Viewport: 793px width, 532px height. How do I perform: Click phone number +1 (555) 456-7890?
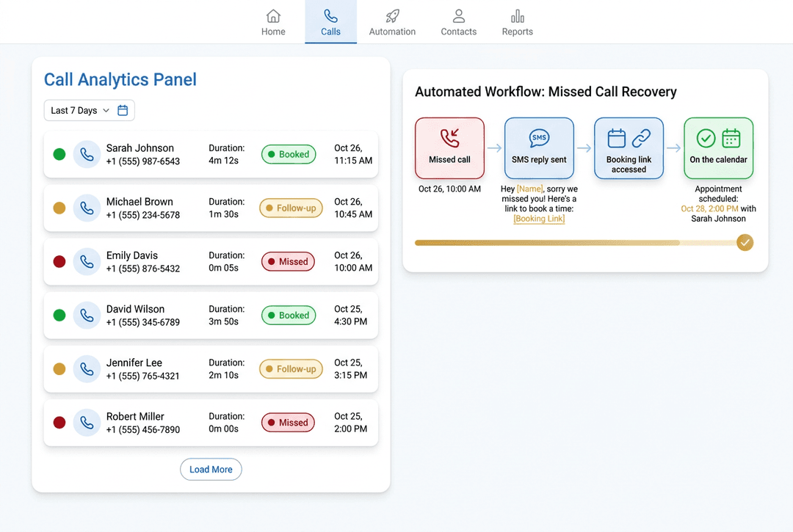pyautogui.click(x=143, y=430)
